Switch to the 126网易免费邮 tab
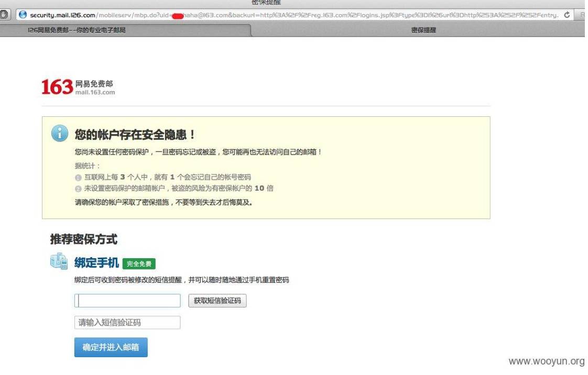This screenshot has width=588, height=375. click(126, 30)
